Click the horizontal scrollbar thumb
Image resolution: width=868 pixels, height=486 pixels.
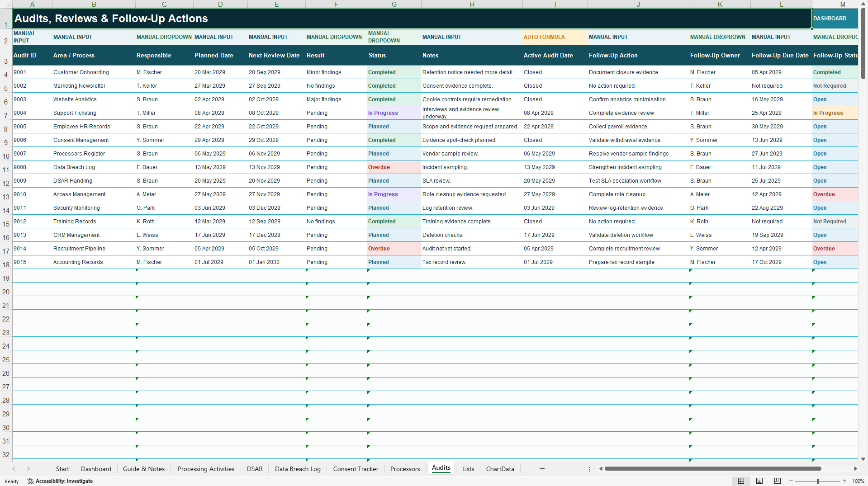coord(713,469)
